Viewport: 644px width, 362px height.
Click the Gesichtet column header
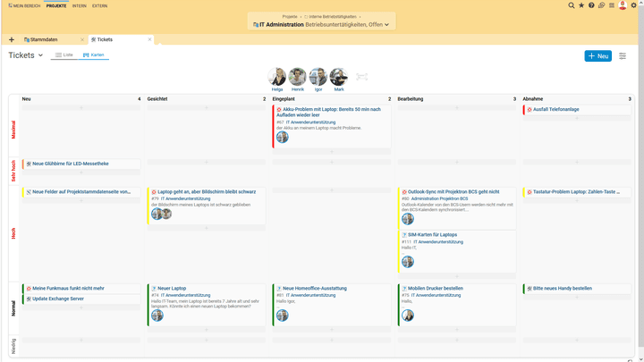(157, 99)
